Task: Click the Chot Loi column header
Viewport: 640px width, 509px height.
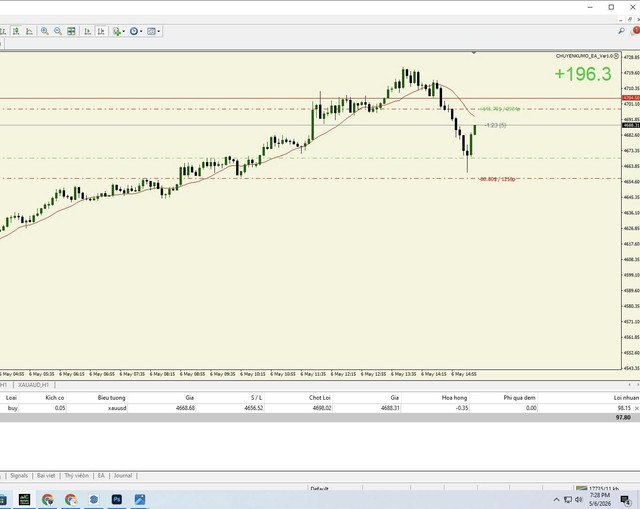Action: pos(320,398)
